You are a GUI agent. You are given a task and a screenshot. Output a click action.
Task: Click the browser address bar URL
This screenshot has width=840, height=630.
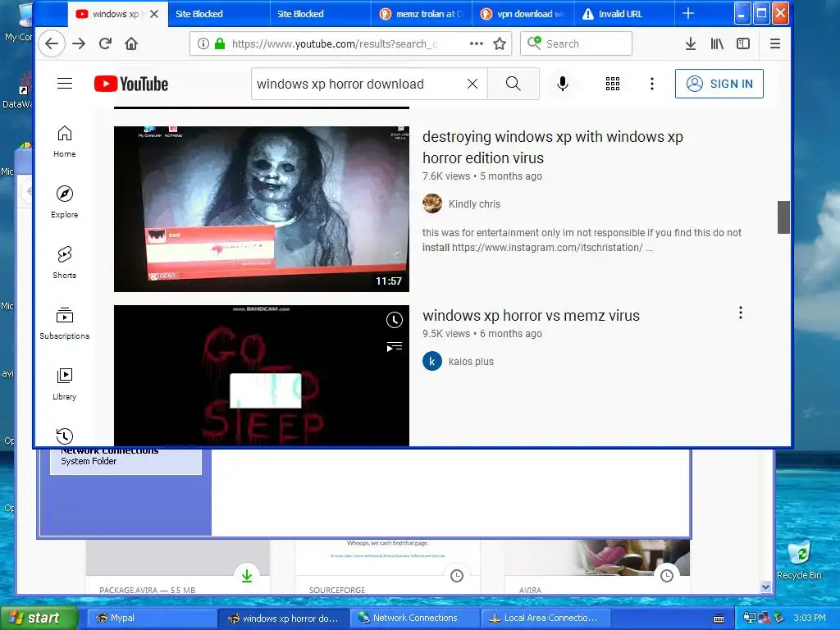[x=335, y=43]
